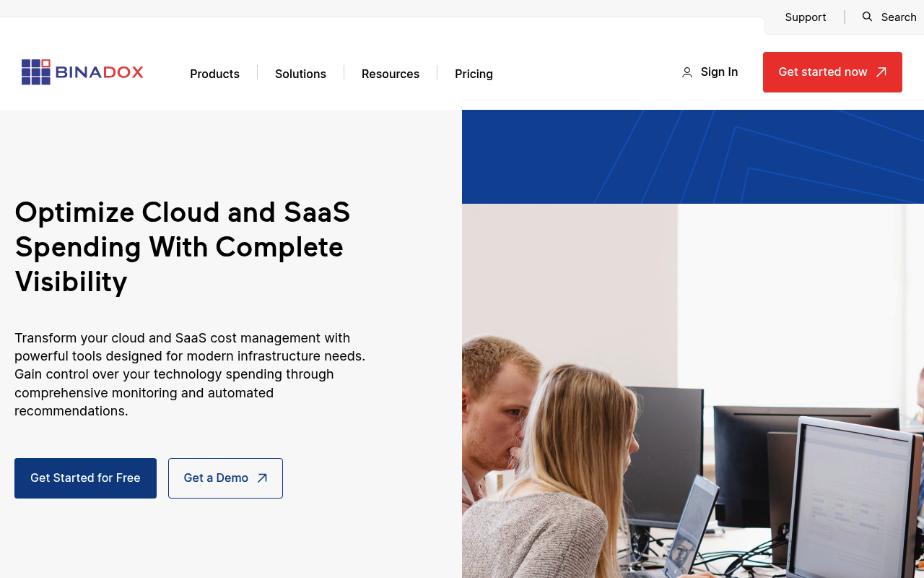Click the paragraph starting 'Transform your cloud'
Viewport: 924px width, 578px height.
point(190,374)
